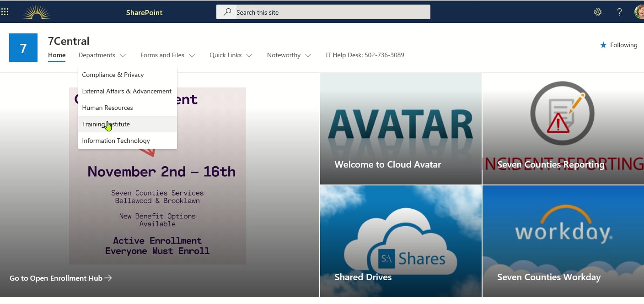The image size is (644, 304).
Task: Open the settings gear icon
Action: pyautogui.click(x=598, y=12)
